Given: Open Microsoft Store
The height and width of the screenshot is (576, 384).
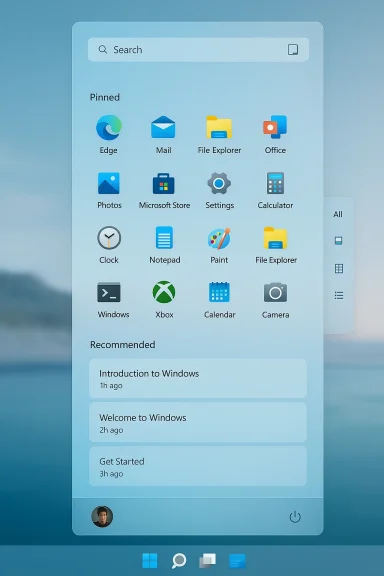Looking at the screenshot, I should pyautogui.click(x=164, y=183).
